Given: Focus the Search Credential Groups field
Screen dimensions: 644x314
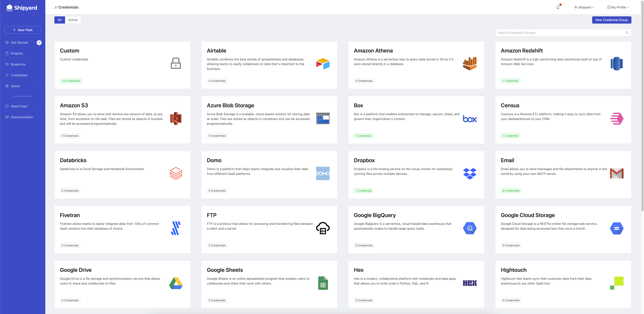Looking at the screenshot, I should pos(563,33).
